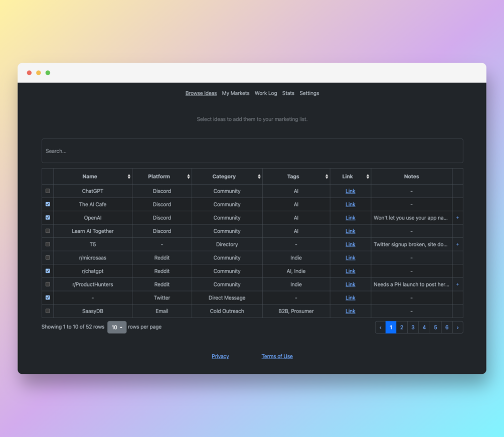Screen dimensions: 504x437
Task: Open Settings navigation item
Action: pos(309,93)
